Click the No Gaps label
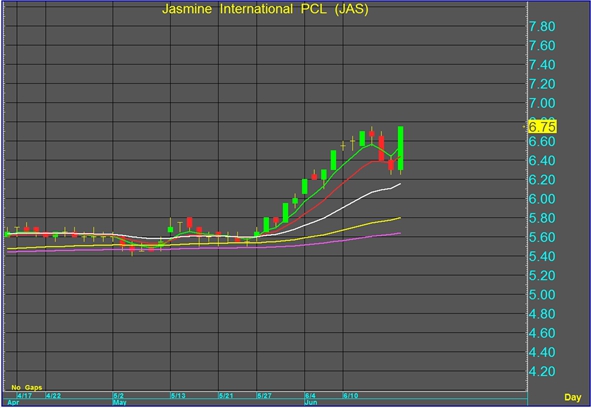Screen dimensions: 591x408 26,387
